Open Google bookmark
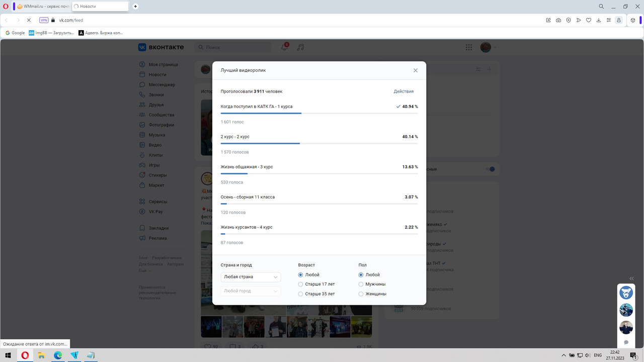 click(15, 33)
